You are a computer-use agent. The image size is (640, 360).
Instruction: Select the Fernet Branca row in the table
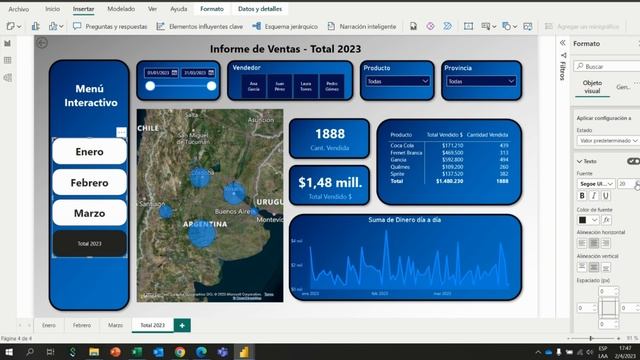pyautogui.click(x=449, y=153)
